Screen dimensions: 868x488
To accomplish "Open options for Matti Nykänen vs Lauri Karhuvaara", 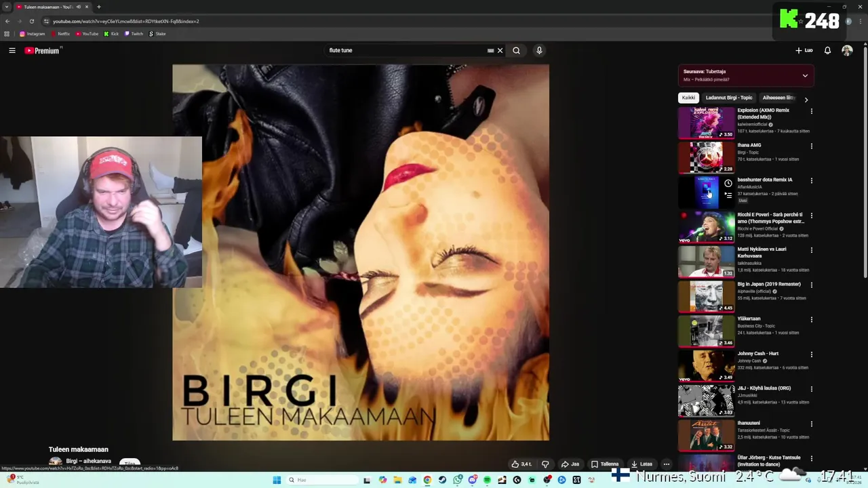I will click(811, 250).
